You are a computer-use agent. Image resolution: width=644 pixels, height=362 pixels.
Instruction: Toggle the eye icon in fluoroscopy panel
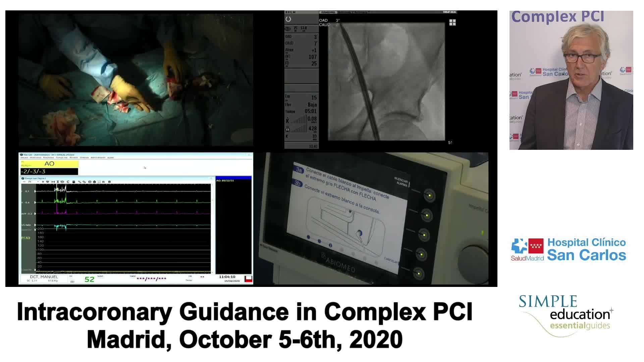point(287,29)
